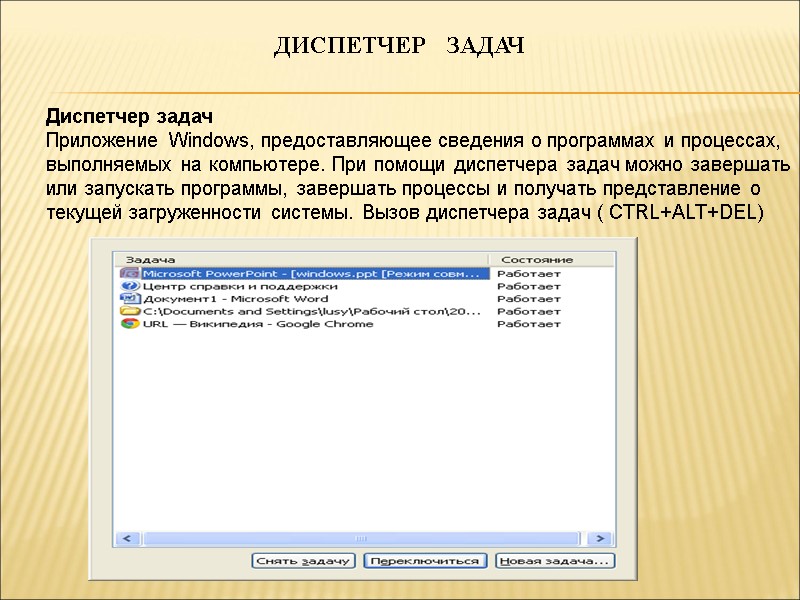Click the yellow folder icon of the Рабочий стол entry
This screenshot has width=800, height=600.
[x=128, y=311]
